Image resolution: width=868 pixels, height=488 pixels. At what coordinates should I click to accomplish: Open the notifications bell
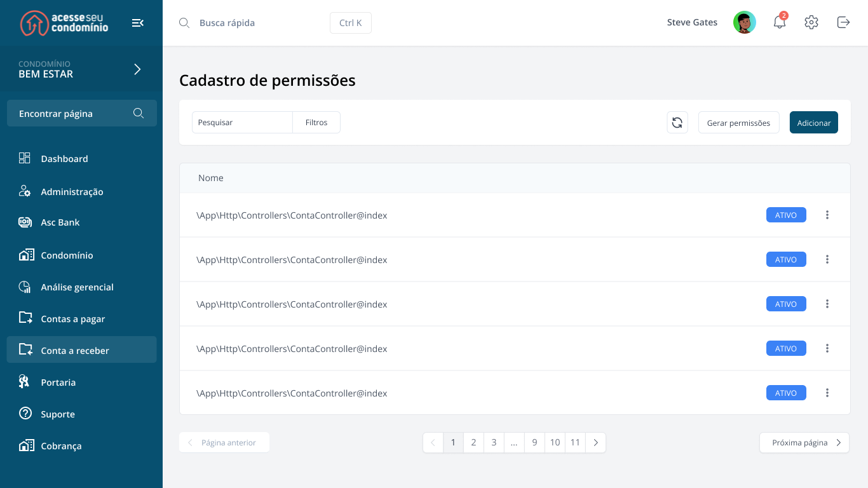click(780, 22)
